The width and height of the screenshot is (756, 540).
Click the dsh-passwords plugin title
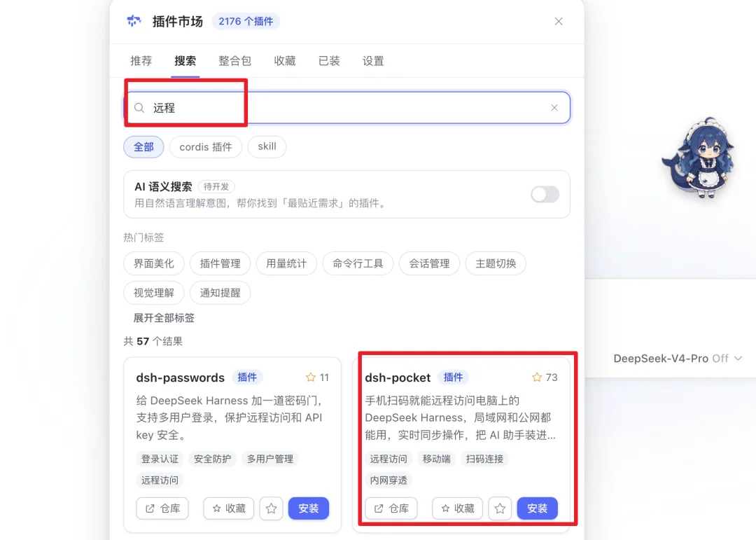point(181,378)
